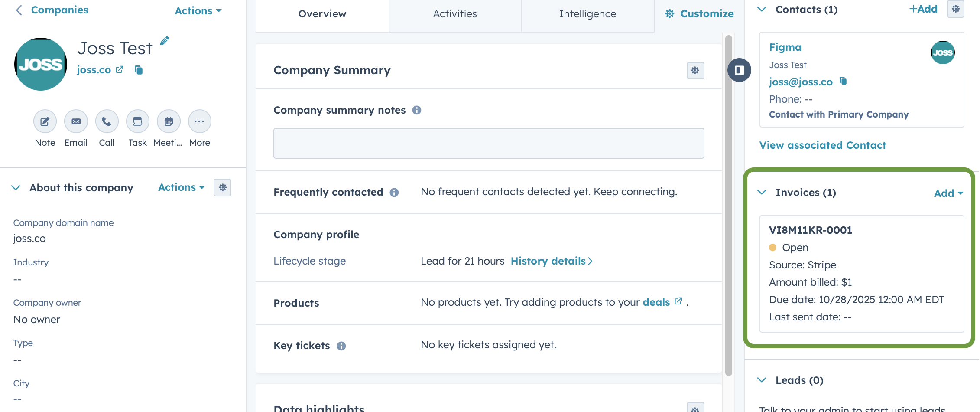Click the View associated Contact link
The height and width of the screenshot is (412, 980).
click(822, 145)
